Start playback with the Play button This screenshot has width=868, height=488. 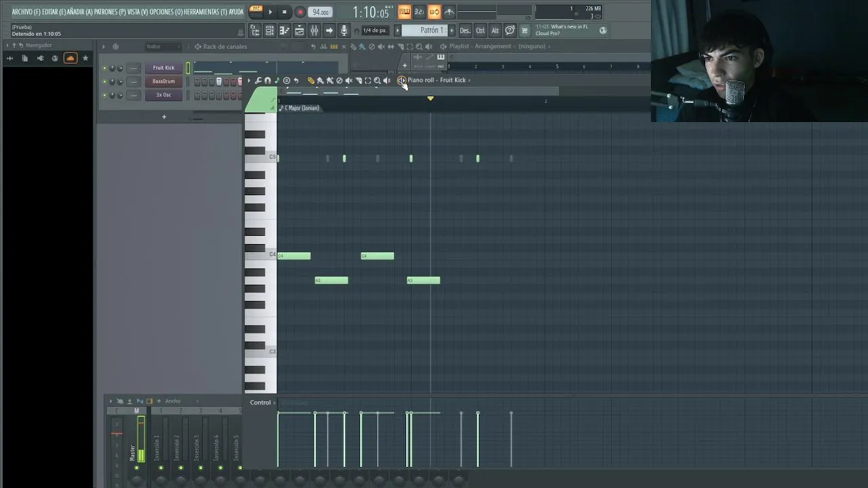271,12
